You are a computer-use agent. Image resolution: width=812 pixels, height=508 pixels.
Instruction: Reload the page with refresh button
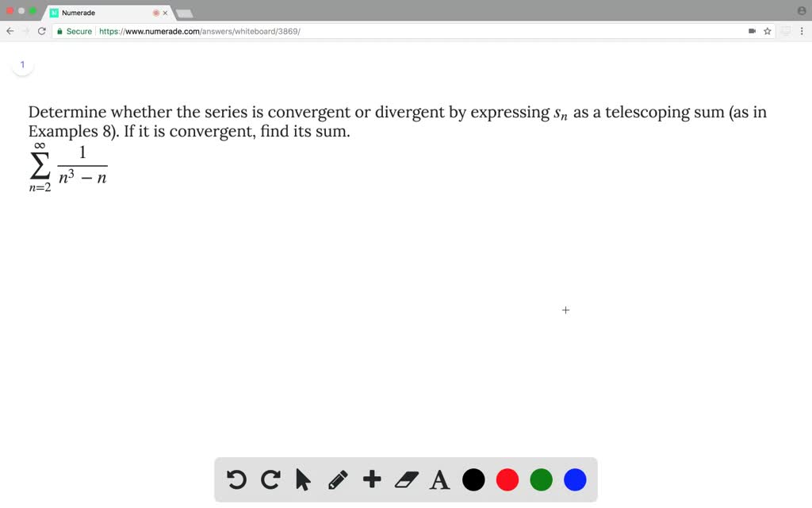pyautogui.click(x=41, y=31)
